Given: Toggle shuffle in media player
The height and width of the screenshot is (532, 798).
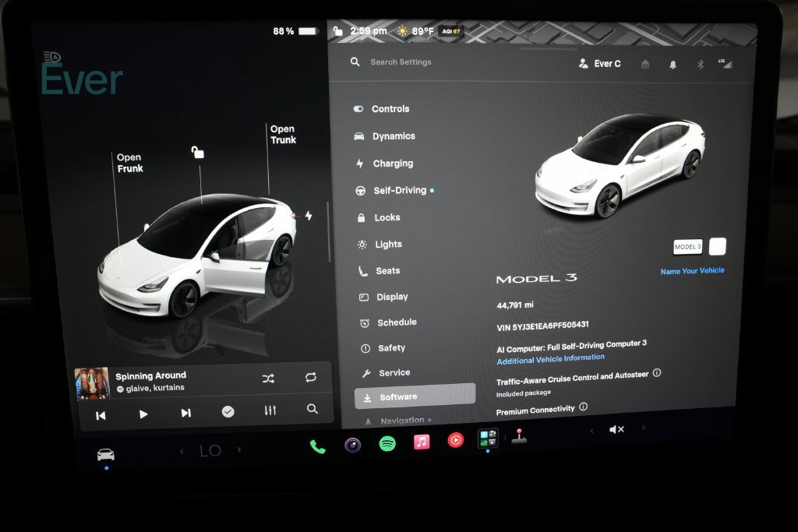Looking at the screenshot, I should click(268, 379).
